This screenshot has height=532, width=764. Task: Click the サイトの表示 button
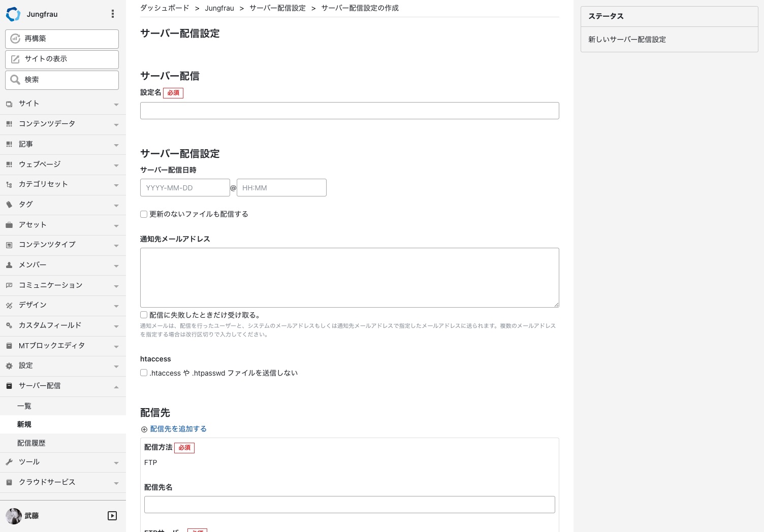(62, 59)
